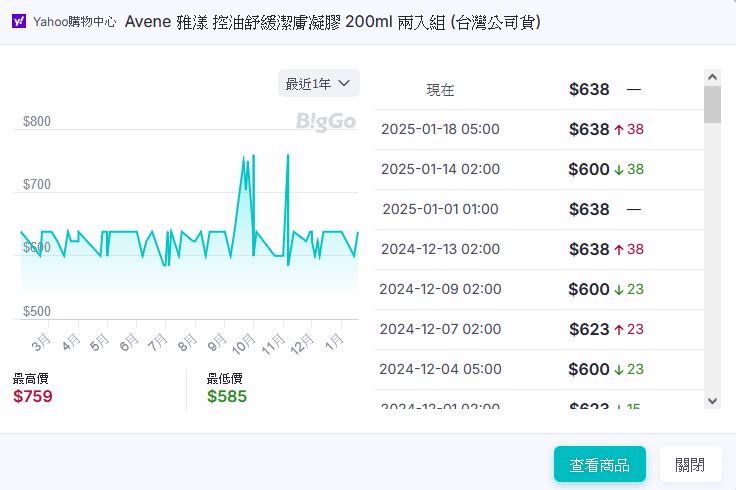Viewport: 736px width, 490px height.
Task: Click the green down arrow on 2024-12-04 row
Action: point(619,369)
